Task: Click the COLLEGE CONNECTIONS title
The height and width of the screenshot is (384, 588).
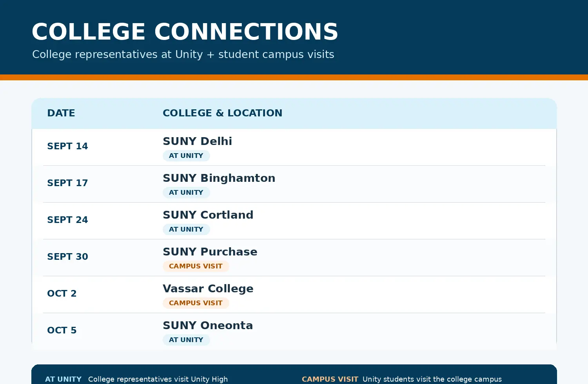Action: (185, 32)
